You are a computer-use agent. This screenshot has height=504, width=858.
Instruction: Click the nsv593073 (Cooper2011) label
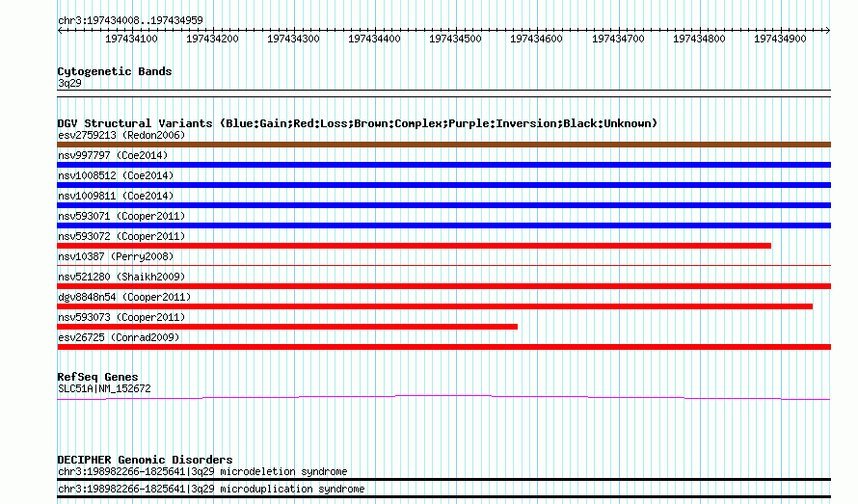[x=121, y=317]
